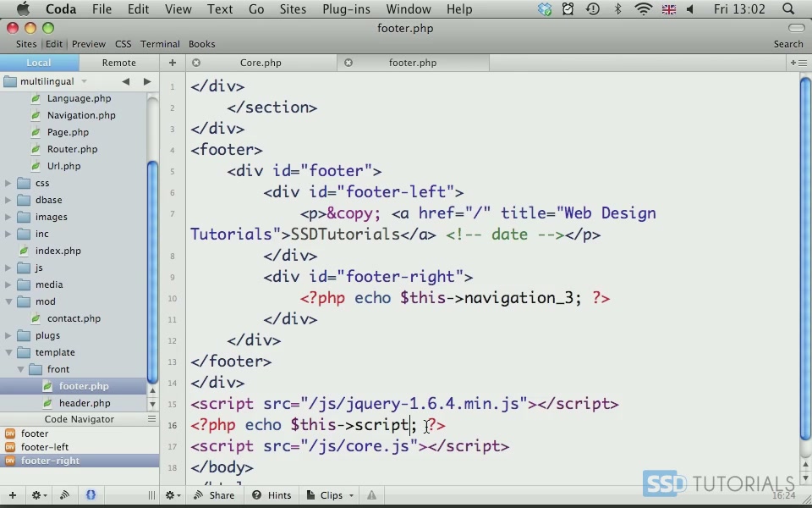Open the Sites view

tap(26, 44)
